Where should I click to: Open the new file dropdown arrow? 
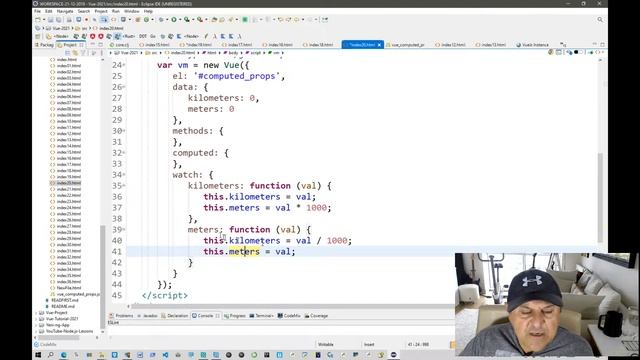44,20
